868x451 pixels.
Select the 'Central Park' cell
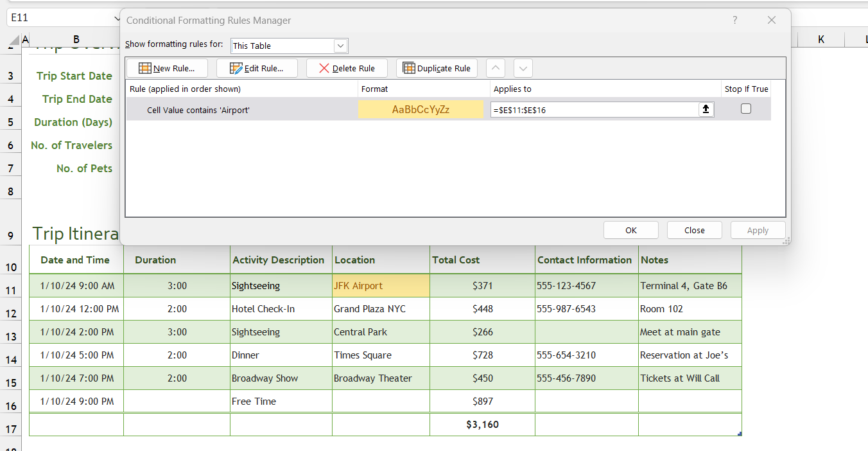[381, 332]
